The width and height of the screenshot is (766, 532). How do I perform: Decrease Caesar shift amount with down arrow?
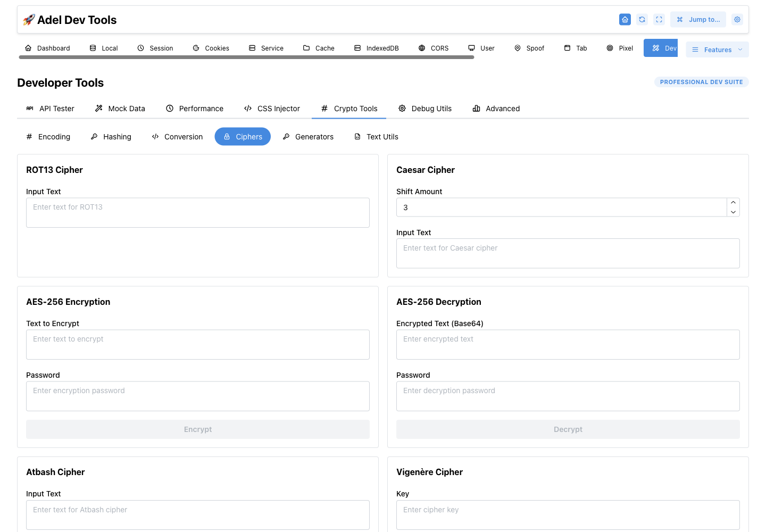coord(733,212)
